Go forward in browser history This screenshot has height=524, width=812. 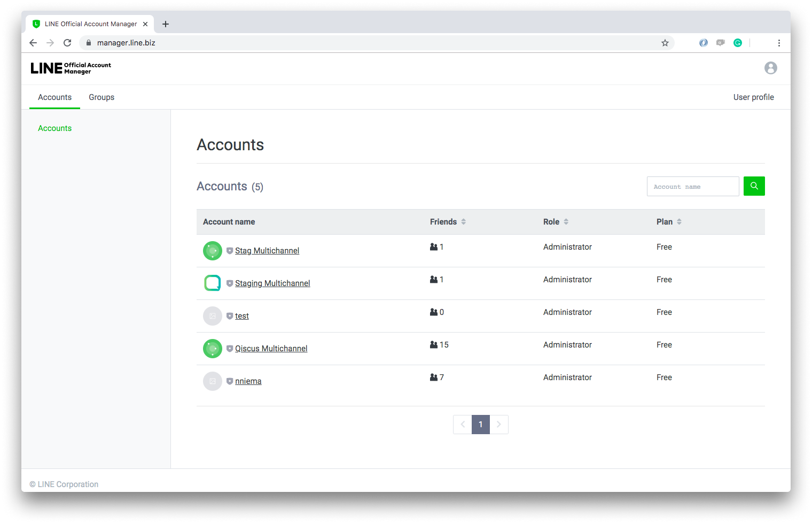pos(50,43)
